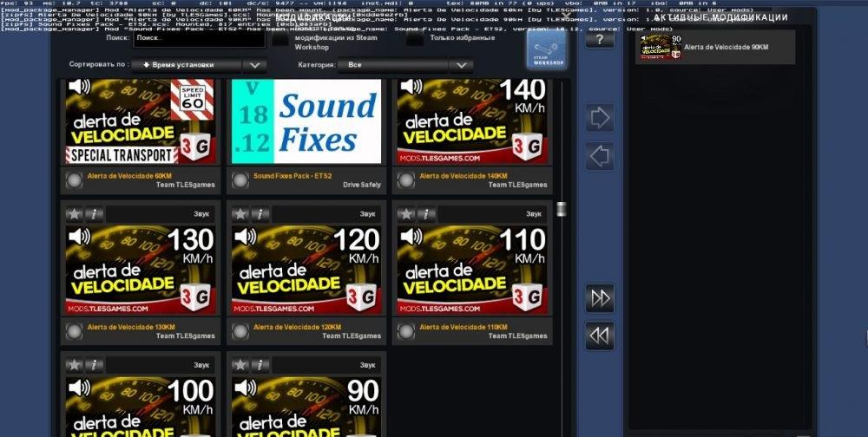Click the mod list scrollbar handle
868x437 pixels.
562,209
